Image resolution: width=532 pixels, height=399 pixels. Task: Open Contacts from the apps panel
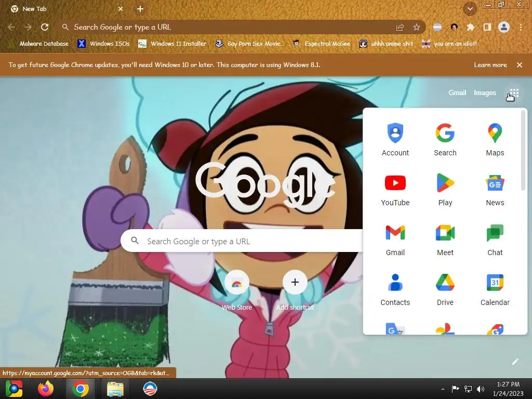[x=395, y=289]
